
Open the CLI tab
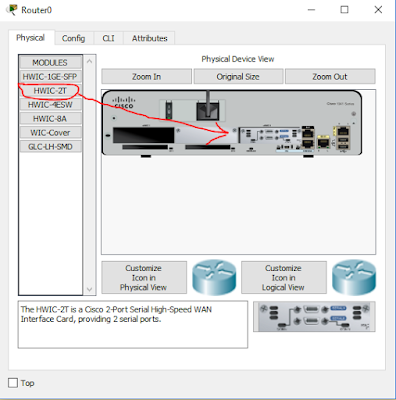(x=108, y=38)
